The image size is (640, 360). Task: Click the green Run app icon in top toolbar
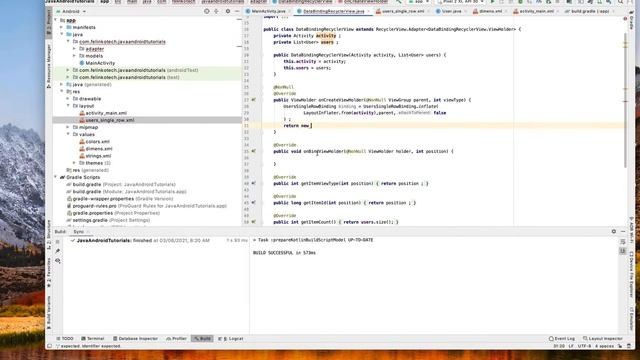tap(492, 2)
